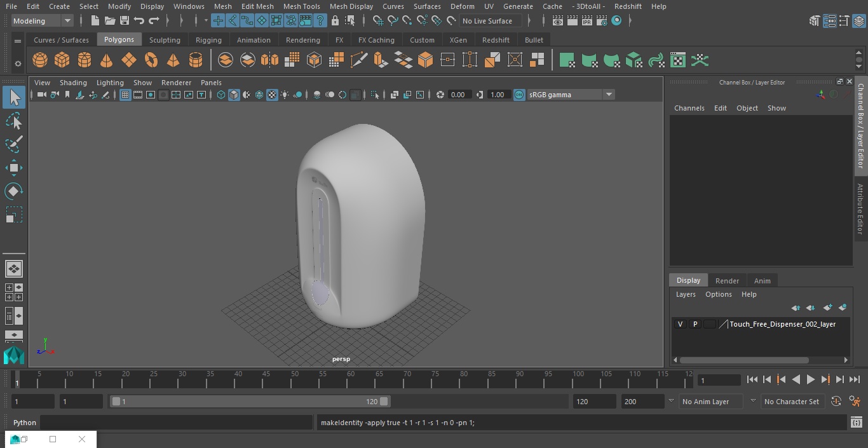The height and width of the screenshot is (448, 868).
Task: Create a polygon pyramid from the shelf
Action: 173,60
